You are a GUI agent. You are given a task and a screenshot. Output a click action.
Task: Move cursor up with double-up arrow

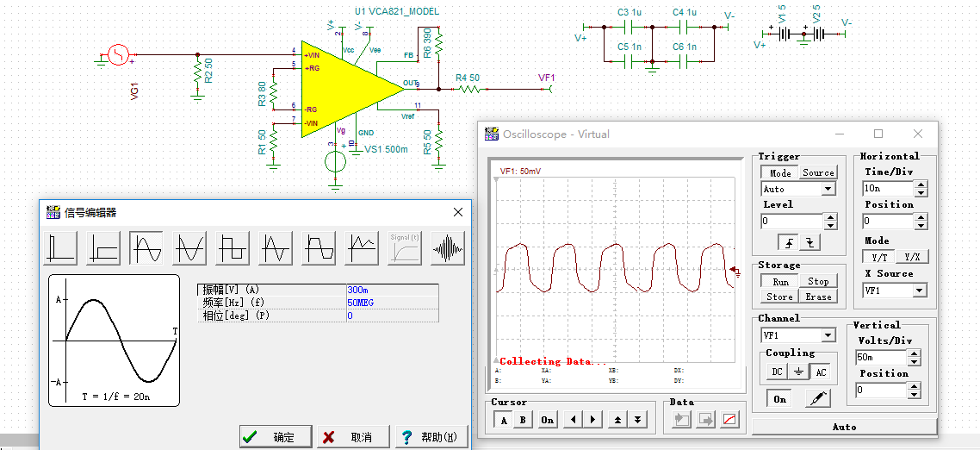tap(617, 420)
